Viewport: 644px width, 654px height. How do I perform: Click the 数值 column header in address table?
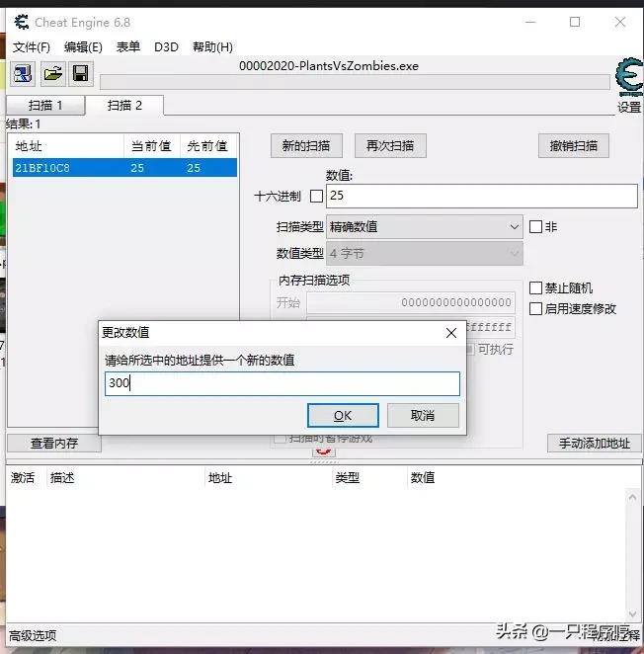pos(423,477)
